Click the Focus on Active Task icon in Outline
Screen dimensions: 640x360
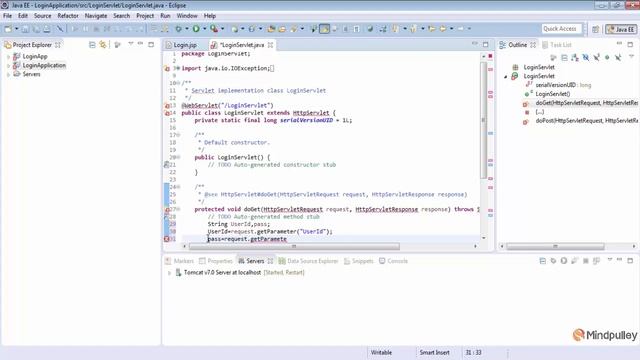pyautogui.click(x=553, y=58)
